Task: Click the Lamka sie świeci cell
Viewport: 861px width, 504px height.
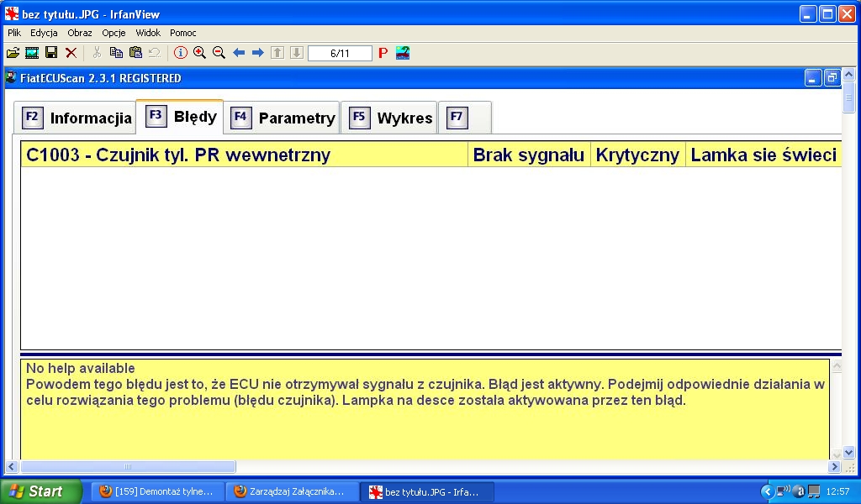Action: coord(763,155)
